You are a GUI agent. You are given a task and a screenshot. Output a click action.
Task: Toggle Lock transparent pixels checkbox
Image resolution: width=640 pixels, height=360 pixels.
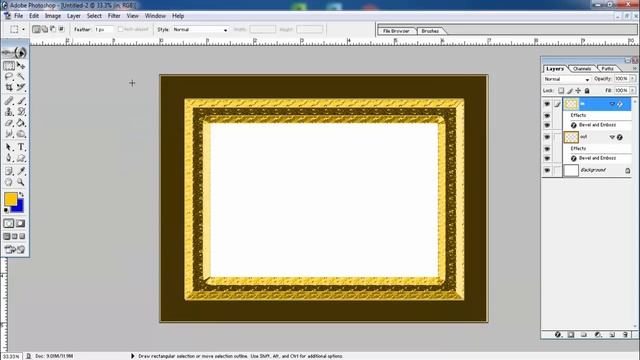pos(561,91)
